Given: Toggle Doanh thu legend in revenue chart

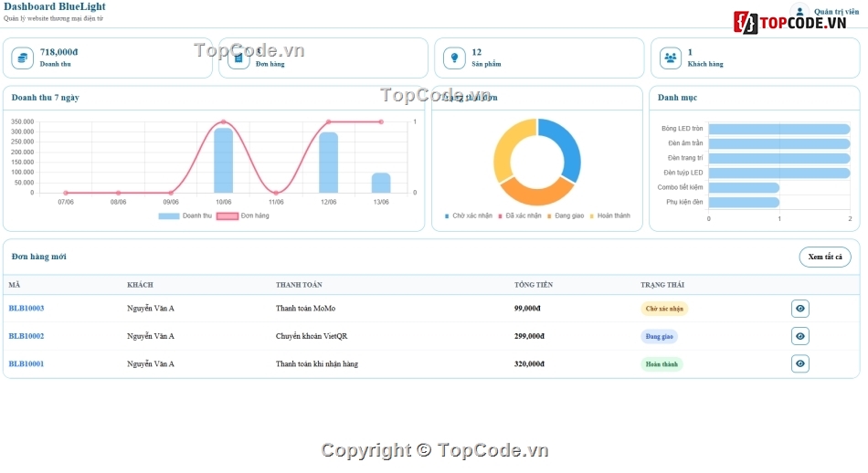Looking at the screenshot, I should coord(185,215).
